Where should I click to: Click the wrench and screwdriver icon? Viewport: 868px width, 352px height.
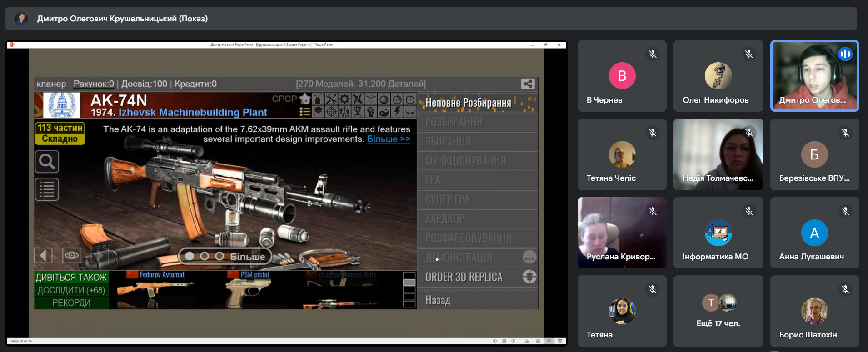pyautogui.click(x=331, y=99)
